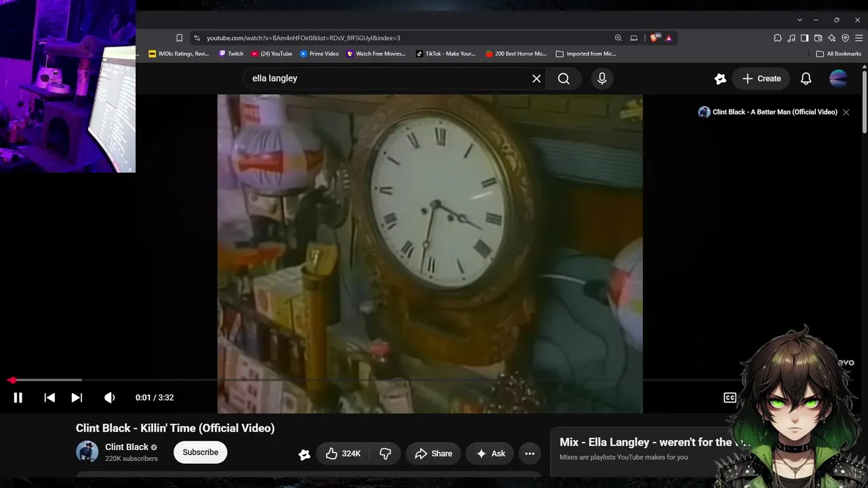Open the tab search chevron dropdown
Viewport: 868px width, 488px height.
point(800,20)
